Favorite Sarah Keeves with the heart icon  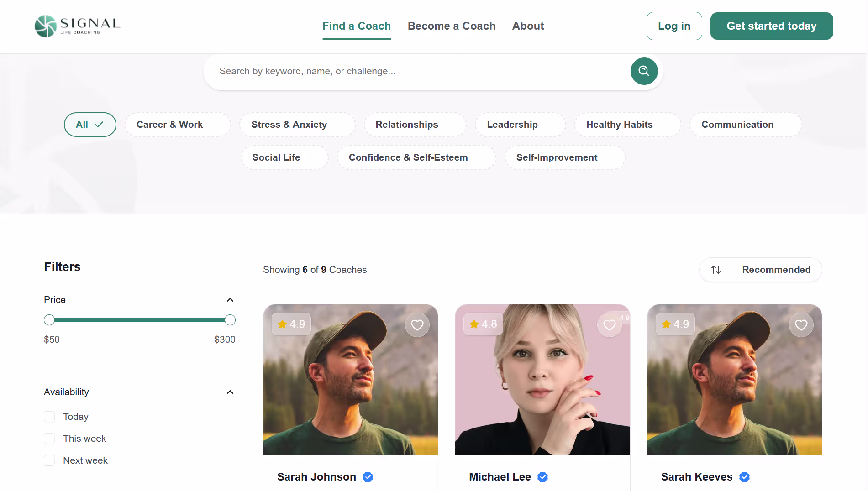coord(801,325)
